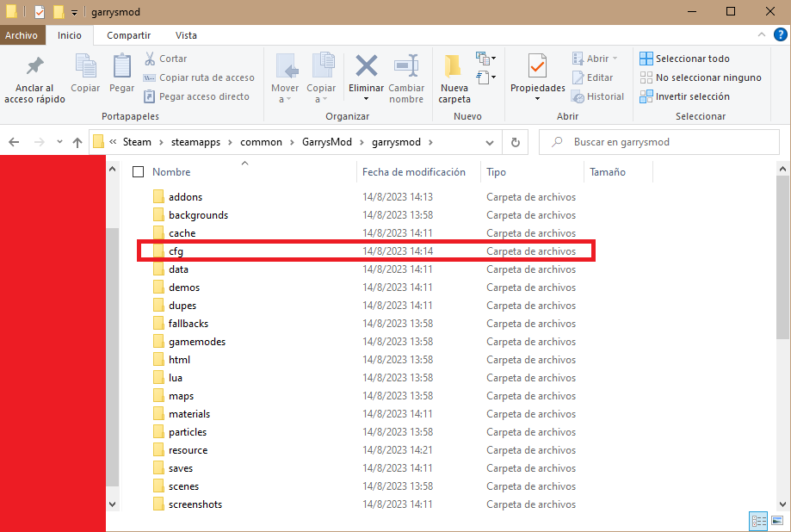
Task: Click Invertir selección
Action: tap(684, 96)
